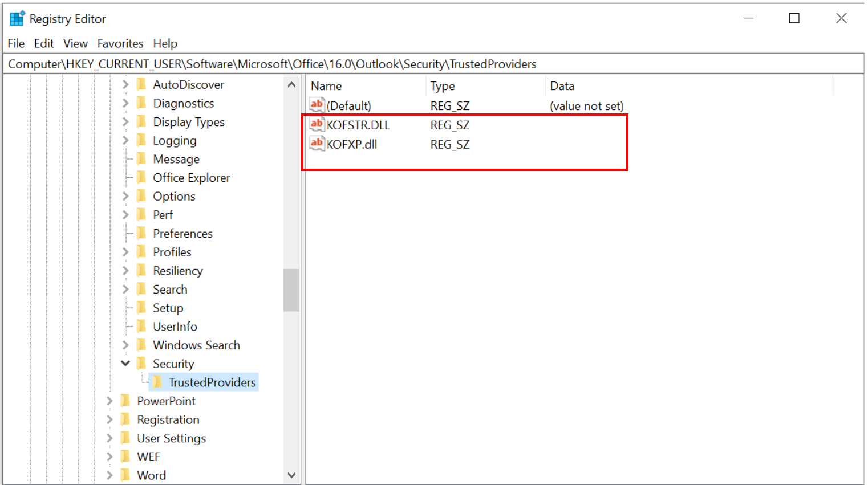
Task: Click the Search folder icon
Action: tap(141, 289)
